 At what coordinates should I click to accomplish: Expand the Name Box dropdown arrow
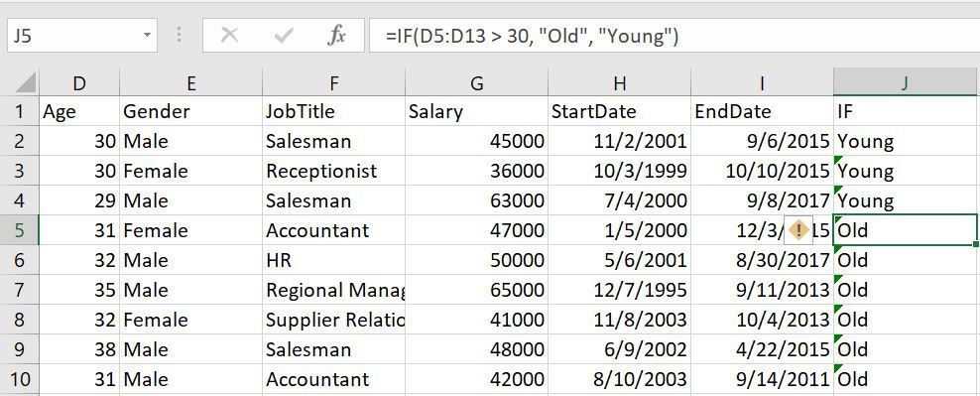point(147,35)
